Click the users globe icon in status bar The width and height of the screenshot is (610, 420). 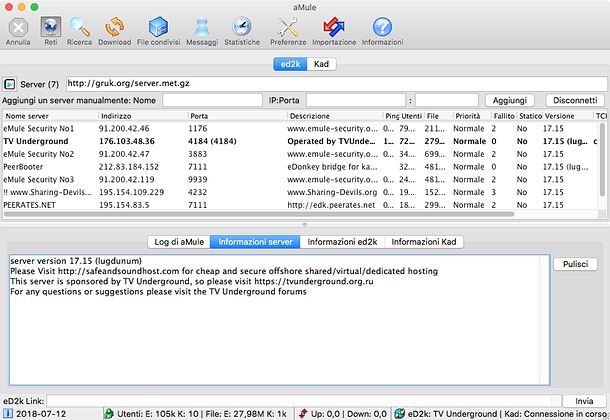[x=109, y=413]
